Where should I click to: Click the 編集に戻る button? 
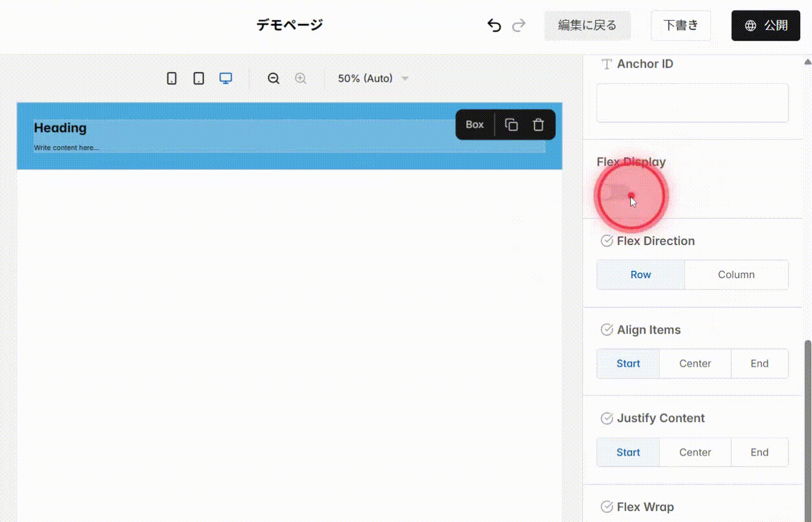click(588, 25)
